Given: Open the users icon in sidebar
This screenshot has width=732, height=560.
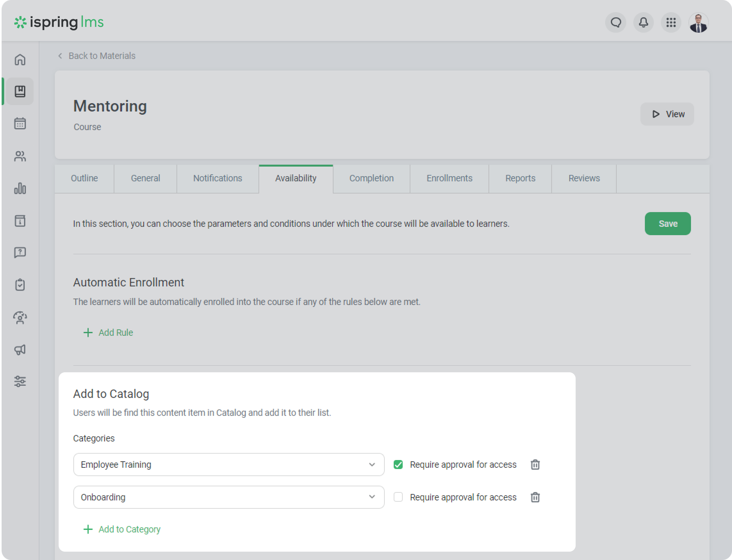Looking at the screenshot, I should [x=20, y=156].
